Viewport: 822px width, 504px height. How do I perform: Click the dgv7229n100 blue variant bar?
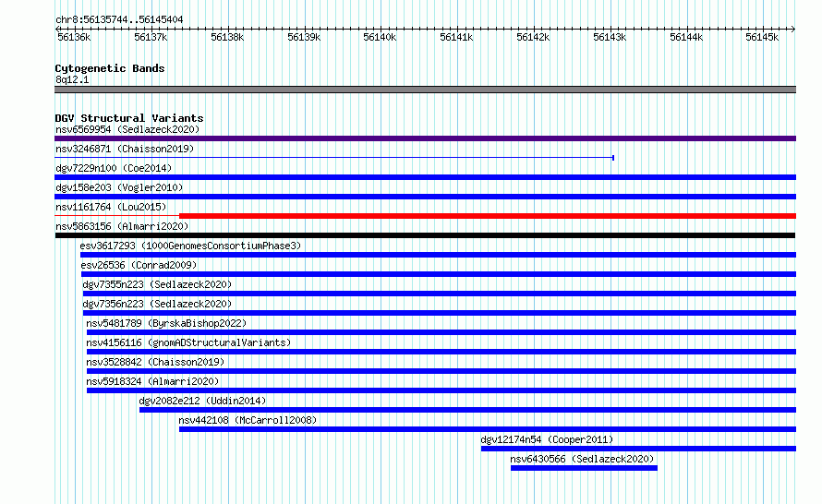click(425, 177)
